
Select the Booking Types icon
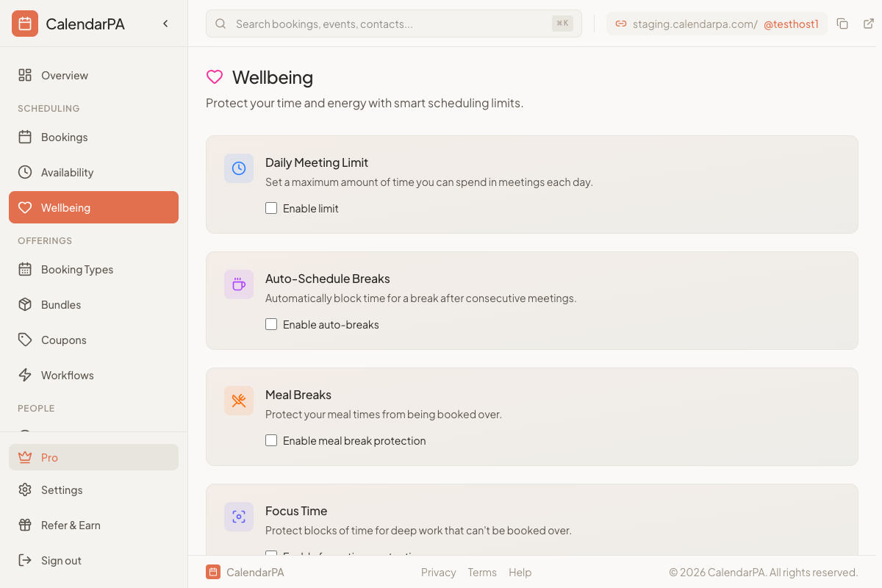coord(25,269)
